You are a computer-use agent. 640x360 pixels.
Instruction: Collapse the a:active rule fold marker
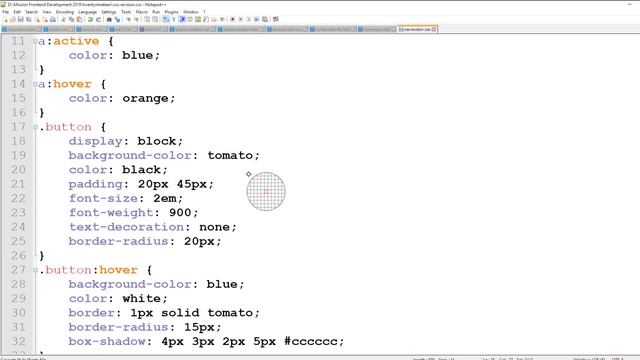(35, 41)
